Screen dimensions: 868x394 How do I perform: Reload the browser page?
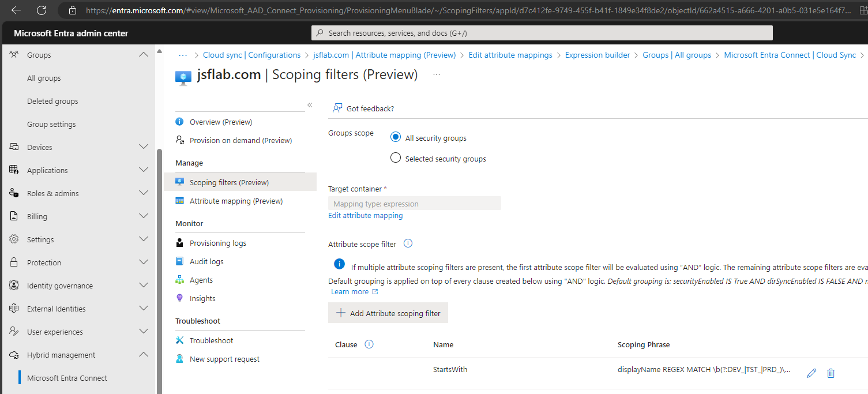(x=42, y=10)
